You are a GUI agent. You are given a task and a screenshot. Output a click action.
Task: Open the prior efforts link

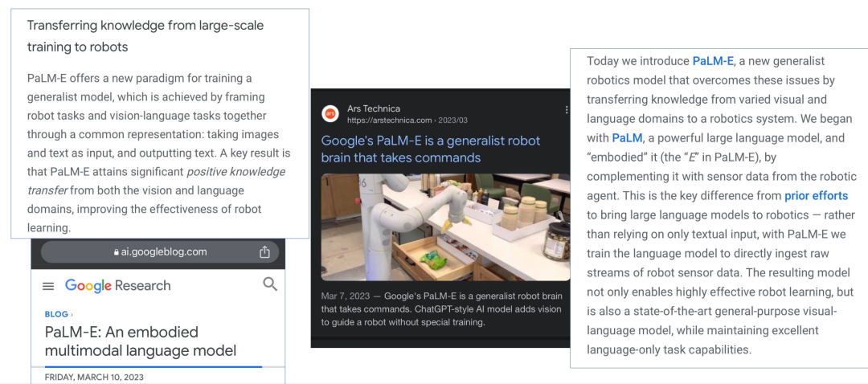coord(816,195)
